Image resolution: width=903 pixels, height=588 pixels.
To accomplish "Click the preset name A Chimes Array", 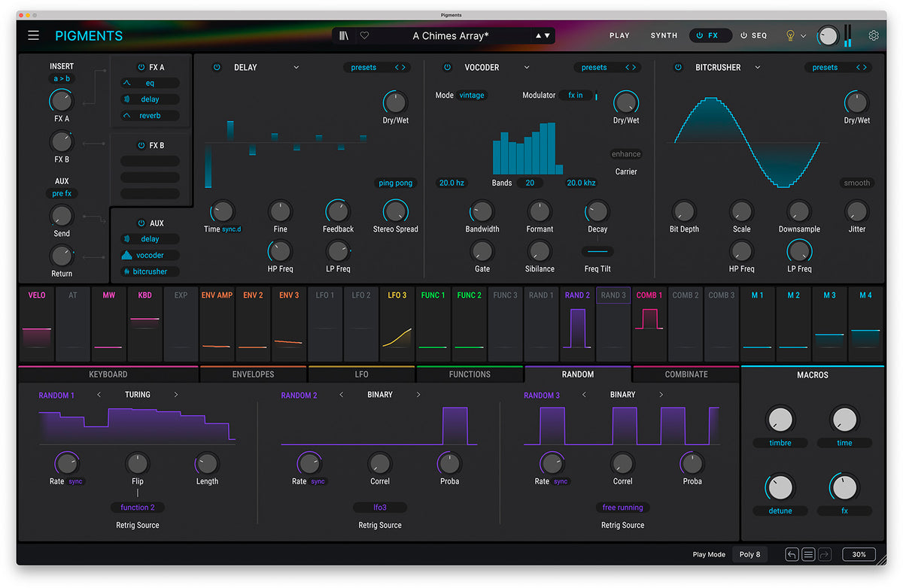I will 451,35.
